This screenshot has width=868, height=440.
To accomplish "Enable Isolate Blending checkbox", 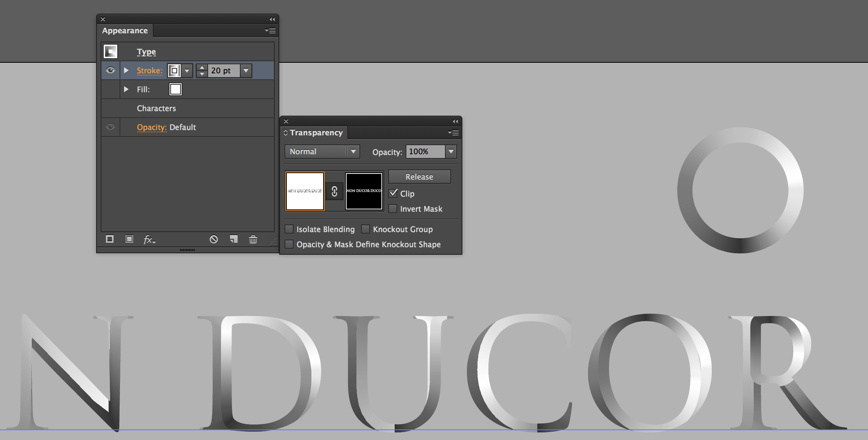I will [x=289, y=229].
